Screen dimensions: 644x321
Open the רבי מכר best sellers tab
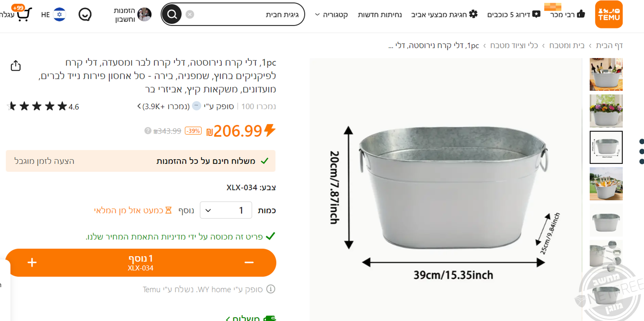[567, 14]
